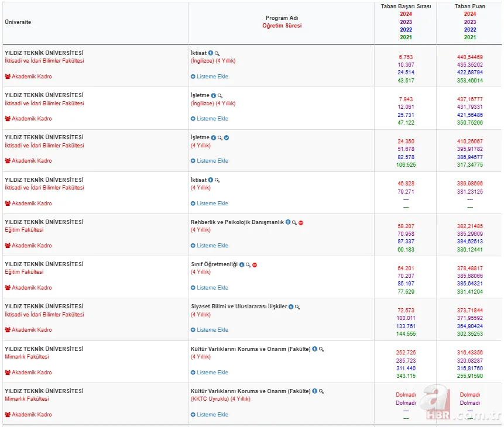This screenshot has height=427, width=504.
Task: Open Akademik Kadro in the Rehberlik ve Psikolojik Danışmanlık row
Action: click(x=28, y=246)
